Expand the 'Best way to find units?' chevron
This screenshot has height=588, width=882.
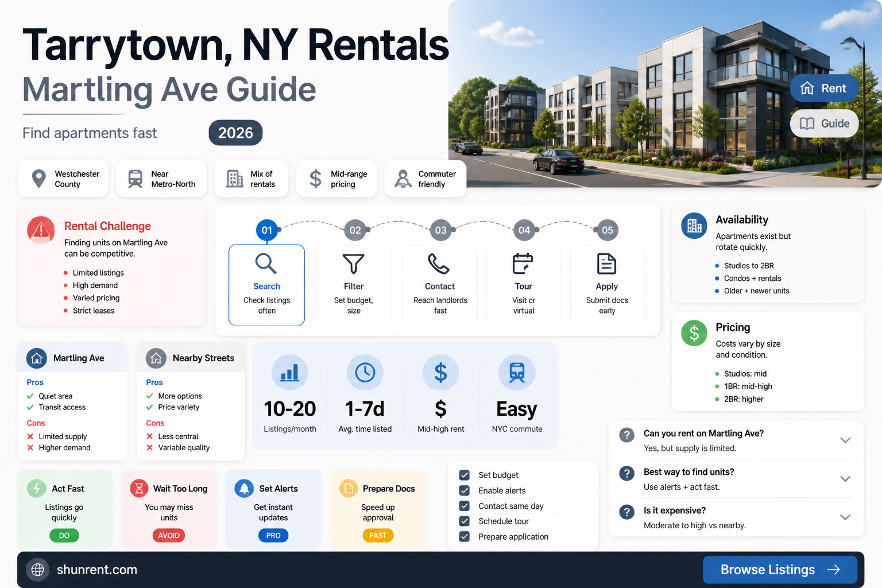click(x=845, y=479)
